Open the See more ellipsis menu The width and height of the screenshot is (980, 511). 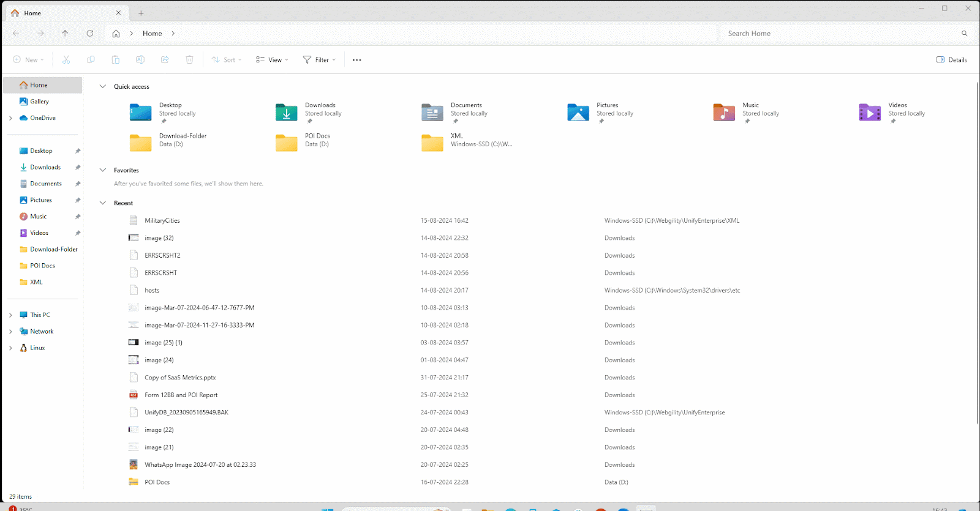tap(357, 60)
